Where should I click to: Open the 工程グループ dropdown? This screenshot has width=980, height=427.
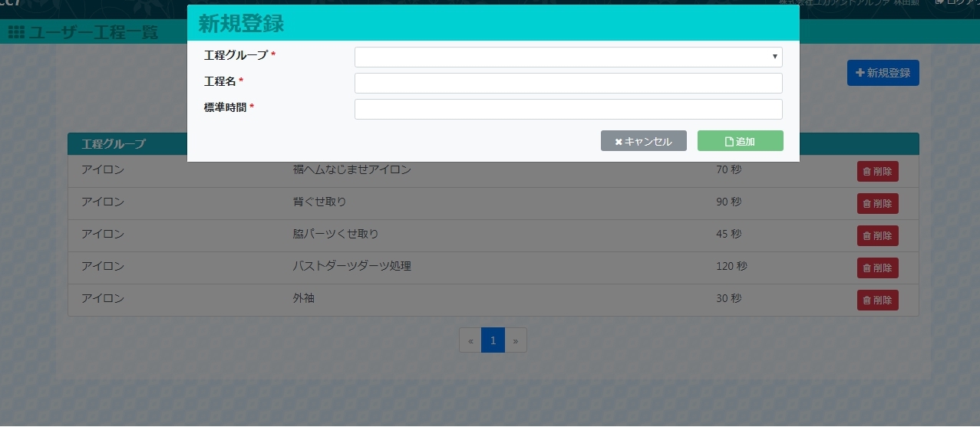568,57
